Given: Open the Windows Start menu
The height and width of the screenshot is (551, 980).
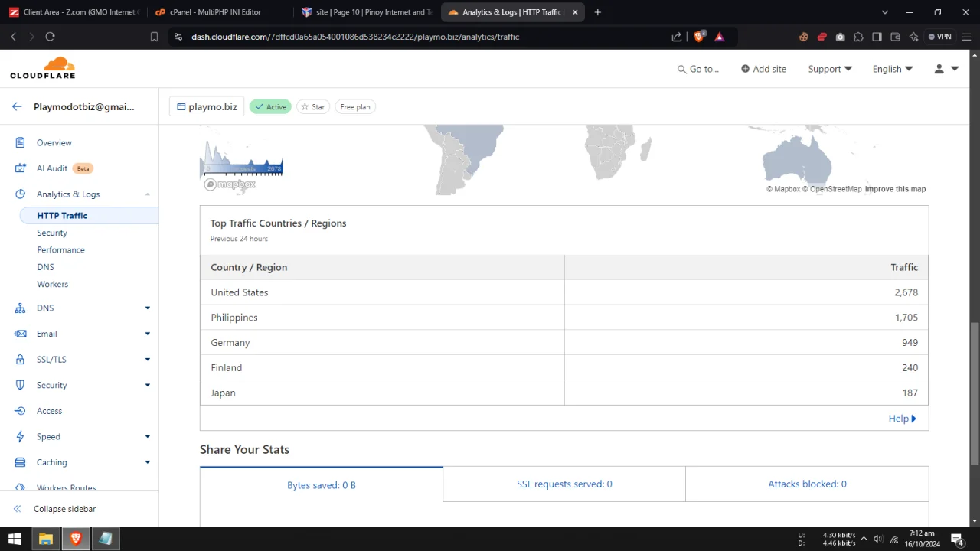Looking at the screenshot, I should pos(15,540).
